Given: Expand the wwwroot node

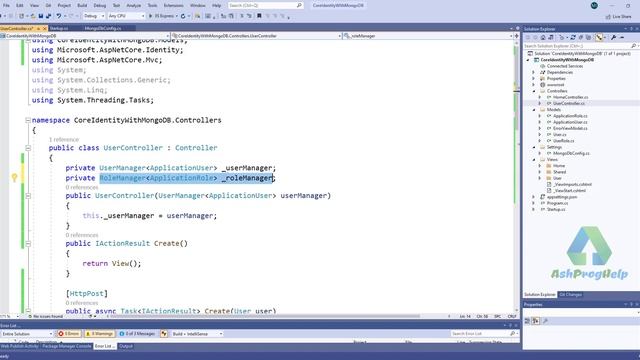Looking at the screenshot, I should [533, 85].
